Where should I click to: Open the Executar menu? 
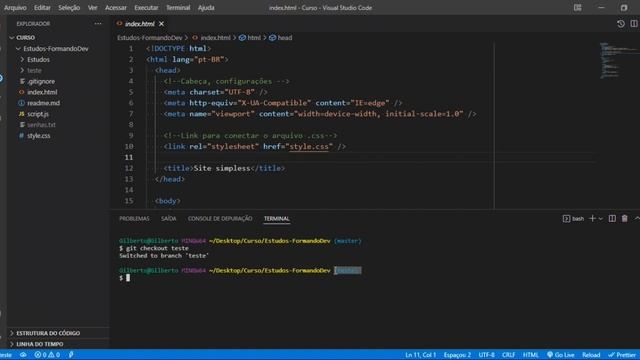[x=146, y=7]
